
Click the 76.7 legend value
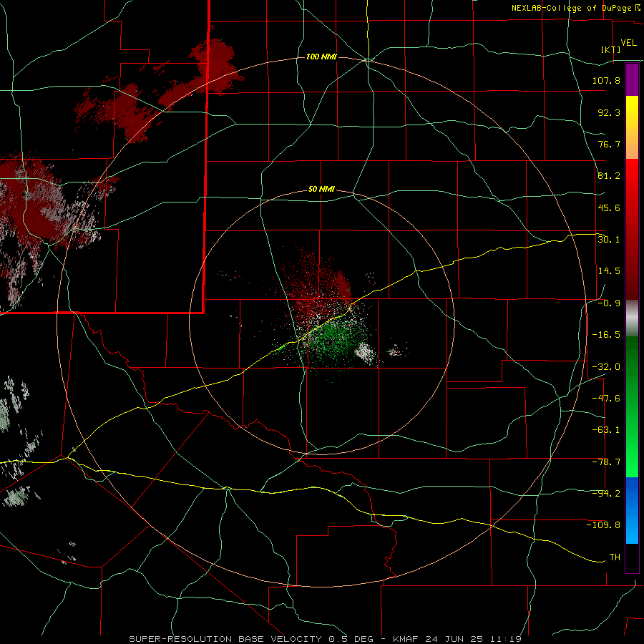[x=609, y=144]
